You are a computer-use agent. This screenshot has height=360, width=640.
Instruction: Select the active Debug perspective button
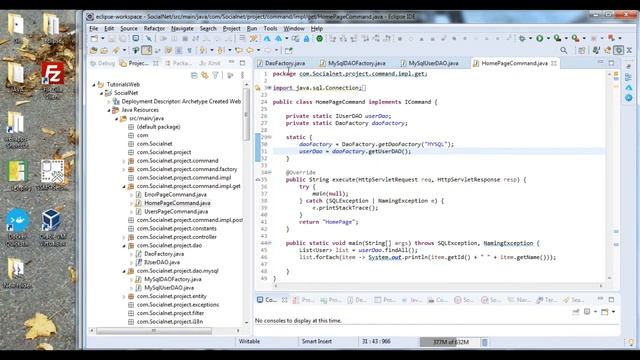[x=619, y=51]
